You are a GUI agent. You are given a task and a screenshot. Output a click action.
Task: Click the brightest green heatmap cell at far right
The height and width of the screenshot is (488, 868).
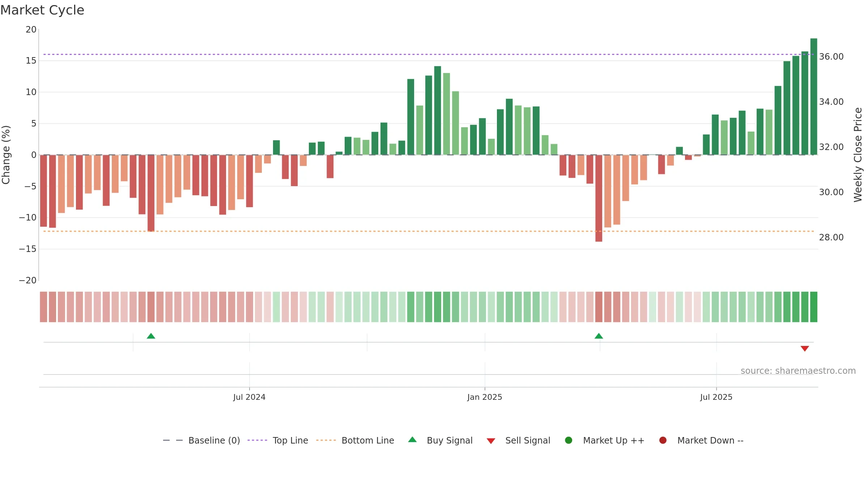click(814, 307)
